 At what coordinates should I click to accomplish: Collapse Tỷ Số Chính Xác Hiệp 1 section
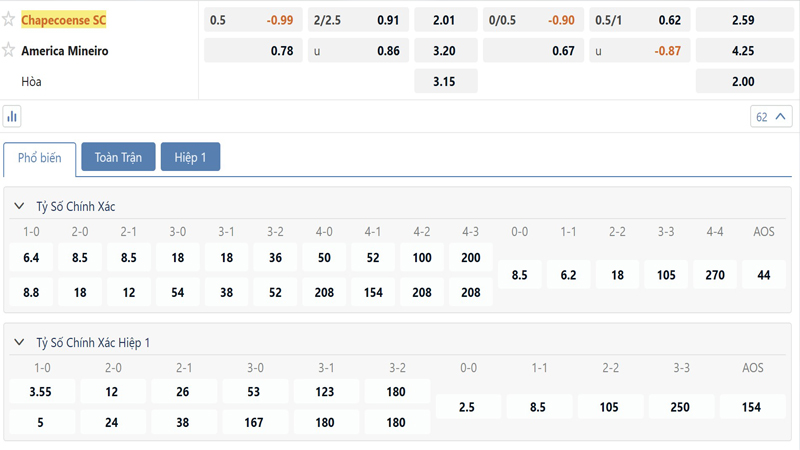[19, 342]
